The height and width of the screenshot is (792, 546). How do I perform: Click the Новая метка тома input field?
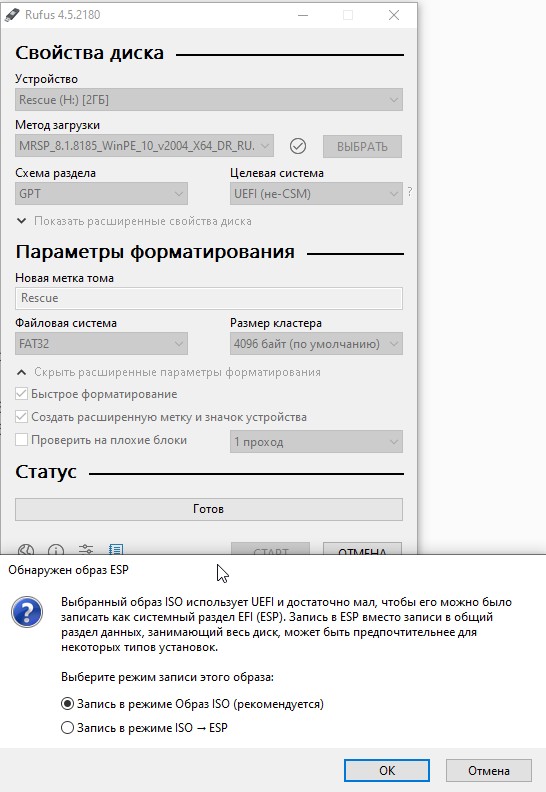[x=209, y=298]
